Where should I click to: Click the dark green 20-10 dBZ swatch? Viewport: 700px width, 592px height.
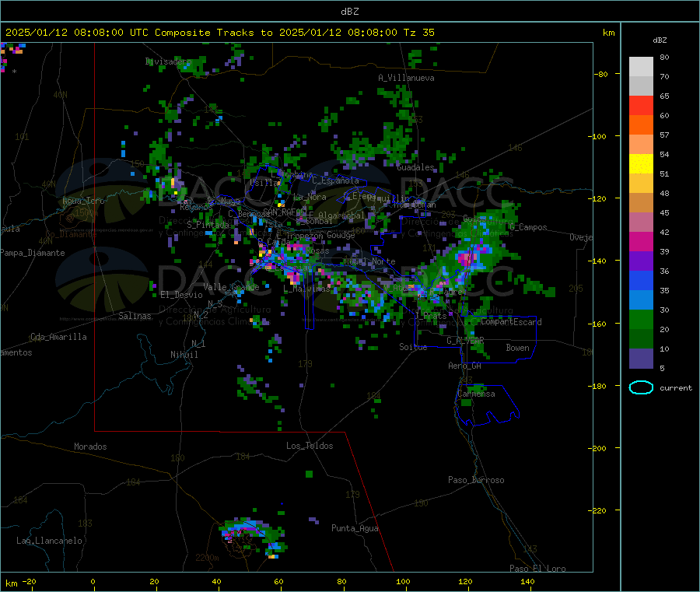tap(641, 339)
